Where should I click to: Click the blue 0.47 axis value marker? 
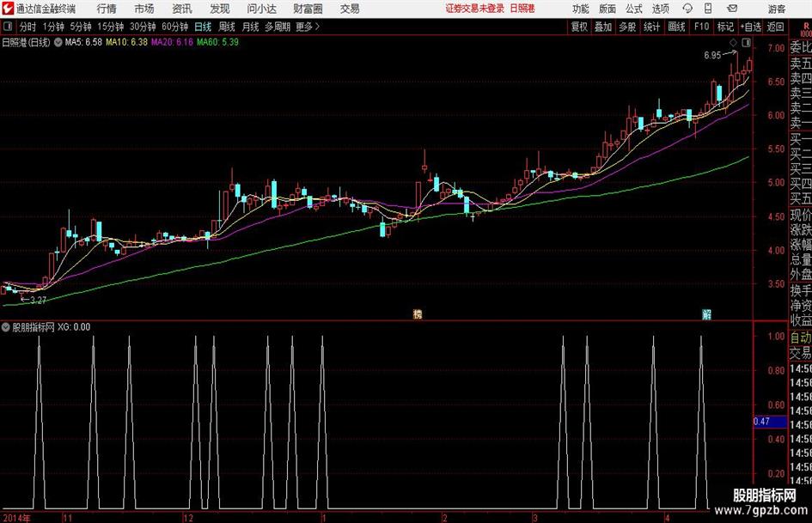click(770, 422)
